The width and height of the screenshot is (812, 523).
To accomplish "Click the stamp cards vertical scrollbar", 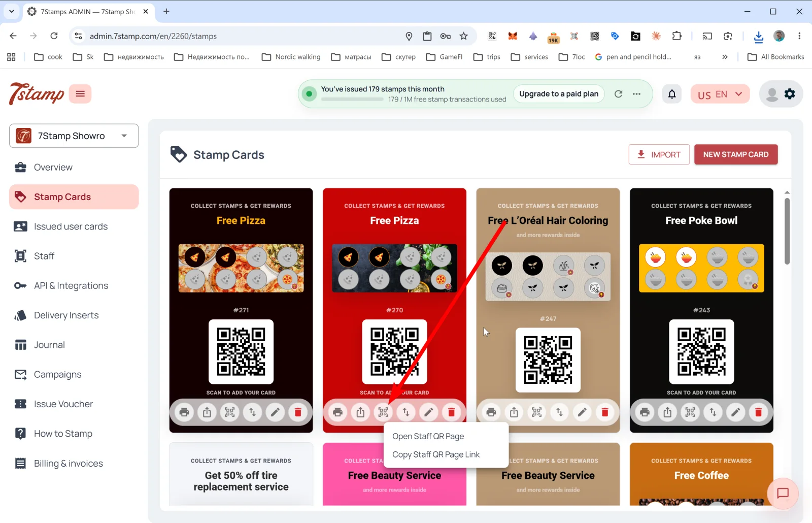I will (787, 231).
